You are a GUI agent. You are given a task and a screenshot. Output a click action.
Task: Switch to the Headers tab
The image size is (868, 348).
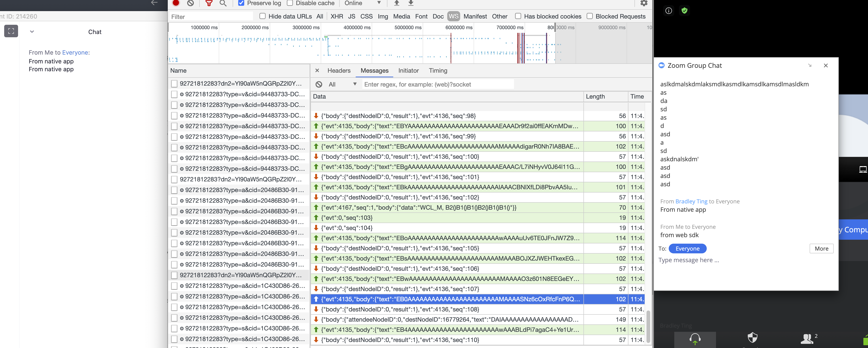tap(339, 71)
